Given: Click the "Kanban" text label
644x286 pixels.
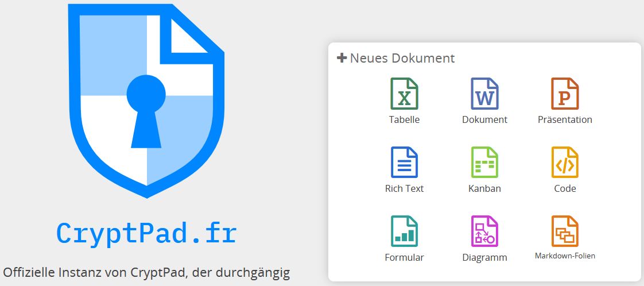Looking at the screenshot, I should click(x=484, y=188).
